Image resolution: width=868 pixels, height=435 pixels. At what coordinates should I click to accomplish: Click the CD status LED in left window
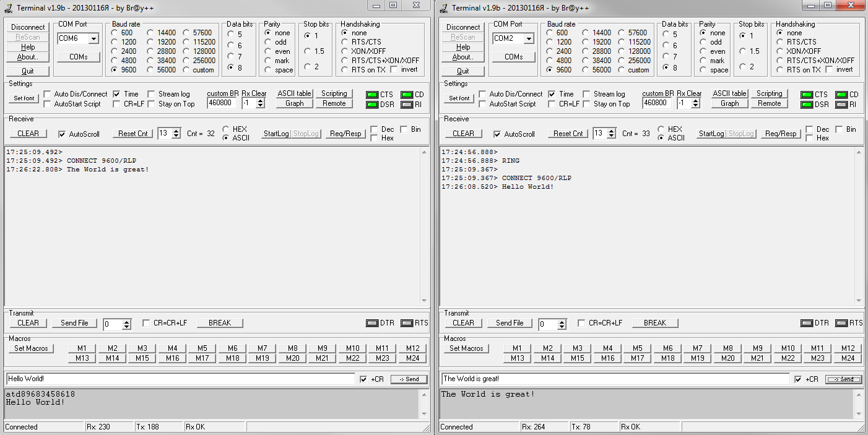pos(406,95)
